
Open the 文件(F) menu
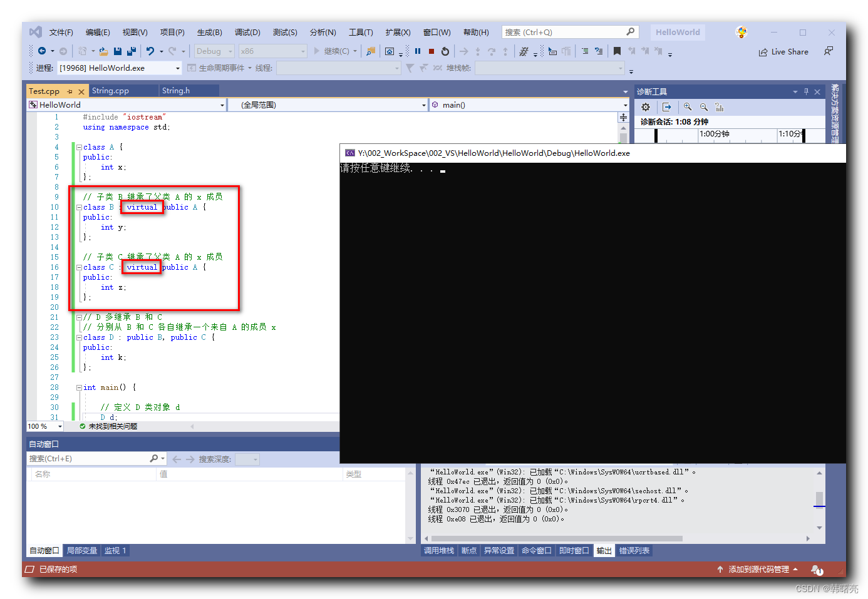61,32
